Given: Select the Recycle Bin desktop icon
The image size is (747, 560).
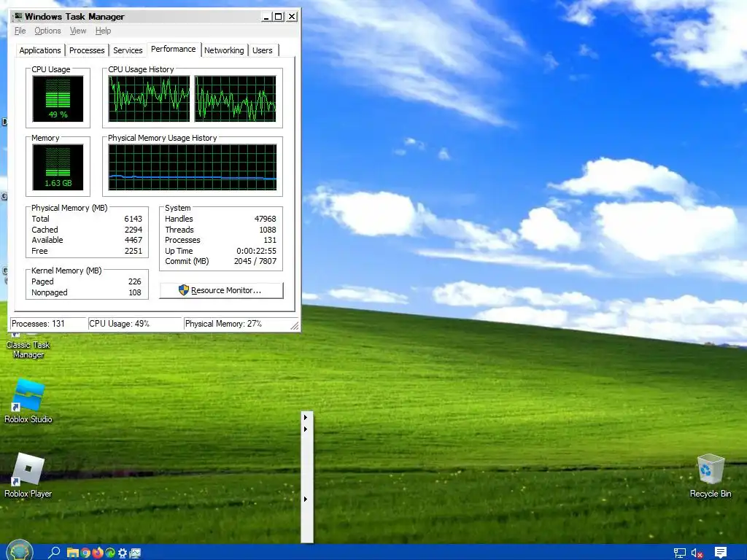Looking at the screenshot, I should pos(711,475).
